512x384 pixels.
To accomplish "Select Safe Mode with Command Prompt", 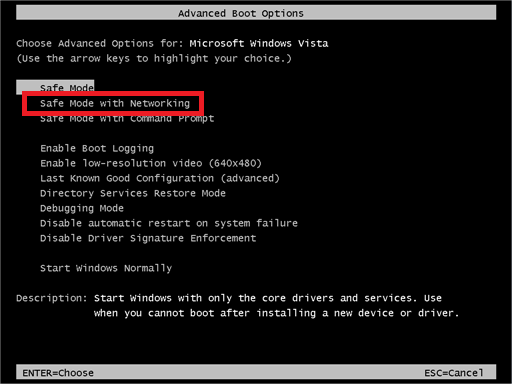I will pyautogui.click(x=127, y=119).
